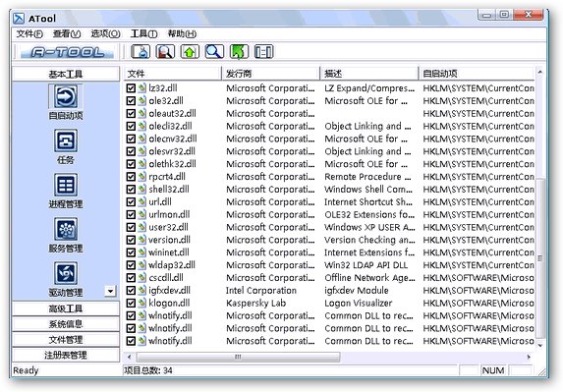Click the Logon Visualizer description cell
Viewport: 563px width, 392px height.
(x=359, y=303)
